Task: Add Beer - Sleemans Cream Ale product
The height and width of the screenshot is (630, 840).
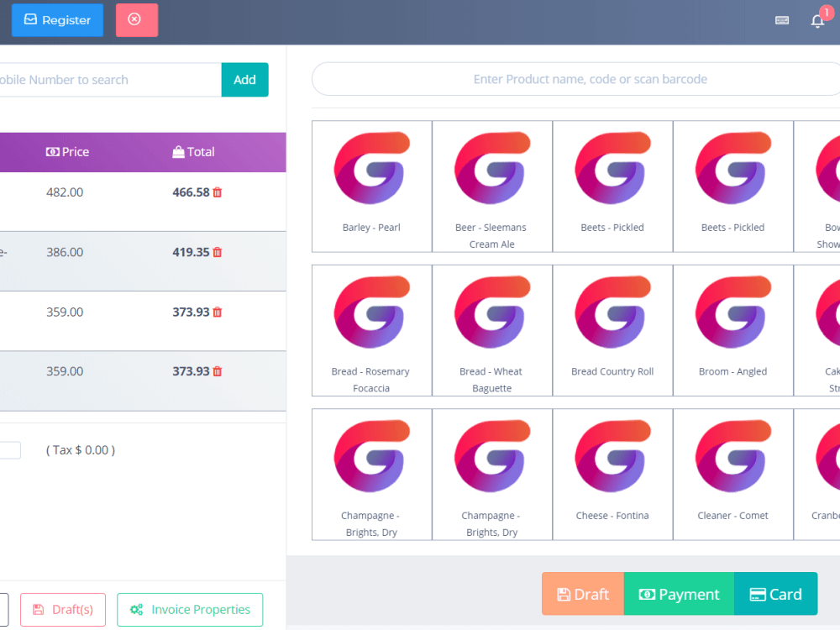Action: tap(491, 186)
